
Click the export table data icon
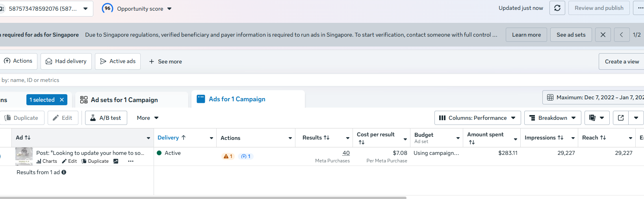pyautogui.click(x=621, y=118)
